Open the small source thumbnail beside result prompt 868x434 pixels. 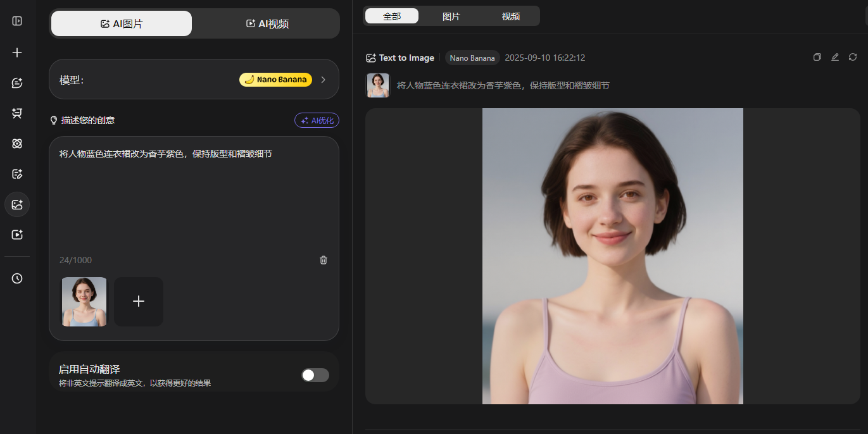pyautogui.click(x=378, y=85)
